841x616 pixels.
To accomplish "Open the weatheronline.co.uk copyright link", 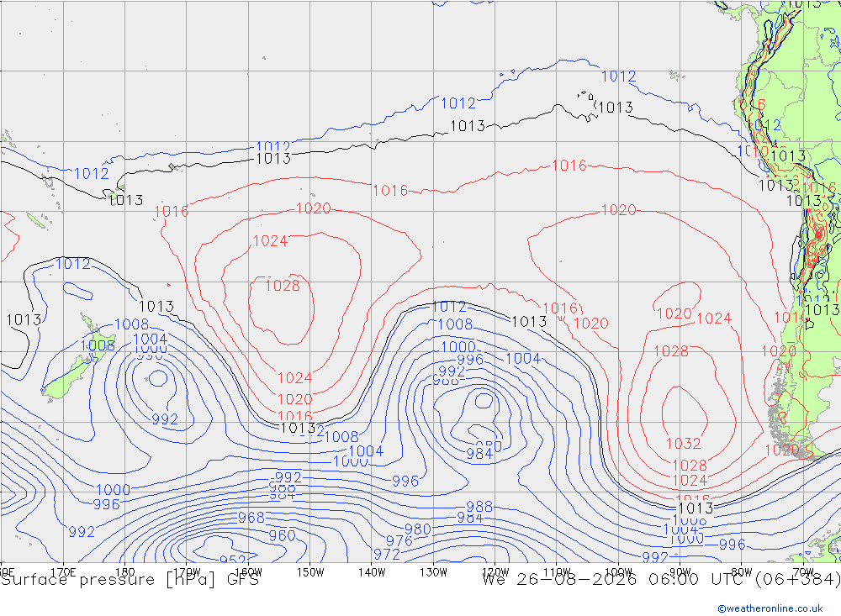I will point(770,608).
